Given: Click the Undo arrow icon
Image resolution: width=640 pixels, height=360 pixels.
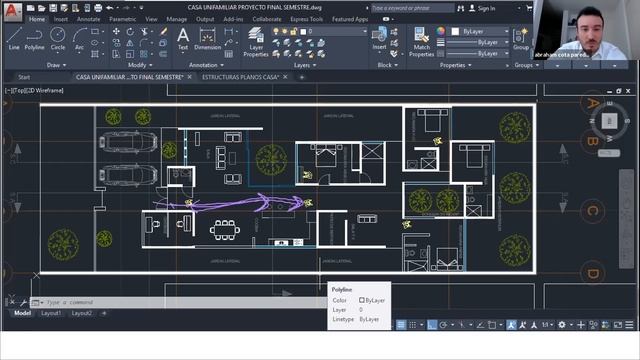Looking at the screenshot, I should pyautogui.click(x=109, y=8).
